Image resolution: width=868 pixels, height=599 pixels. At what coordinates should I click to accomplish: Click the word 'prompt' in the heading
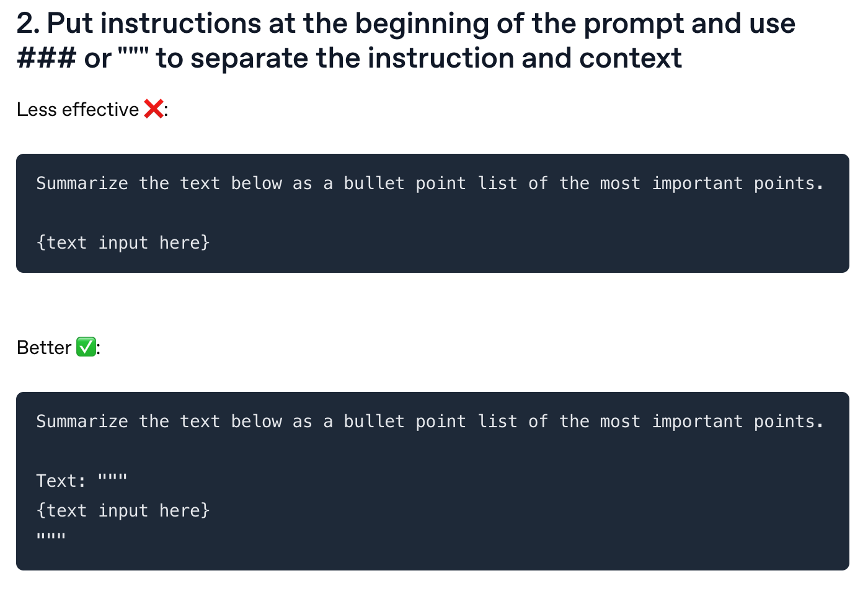[x=634, y=24]
